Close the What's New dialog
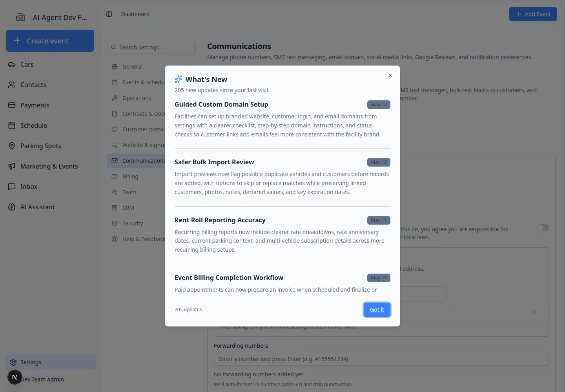 390,75
